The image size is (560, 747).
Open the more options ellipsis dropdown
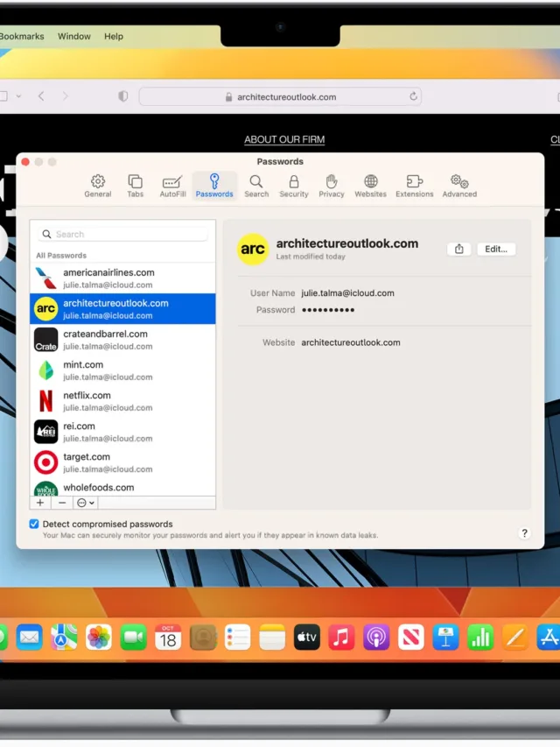coord(86,503)
